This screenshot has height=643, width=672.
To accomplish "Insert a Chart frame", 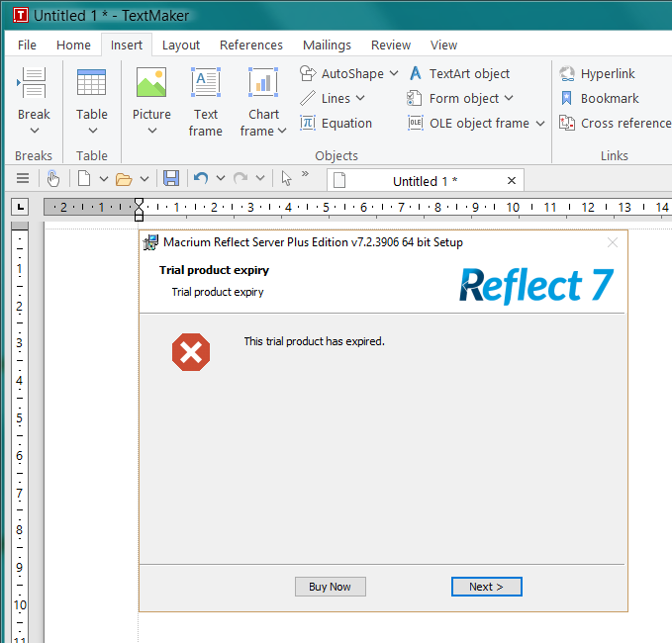I will click(x=263, y=89).
